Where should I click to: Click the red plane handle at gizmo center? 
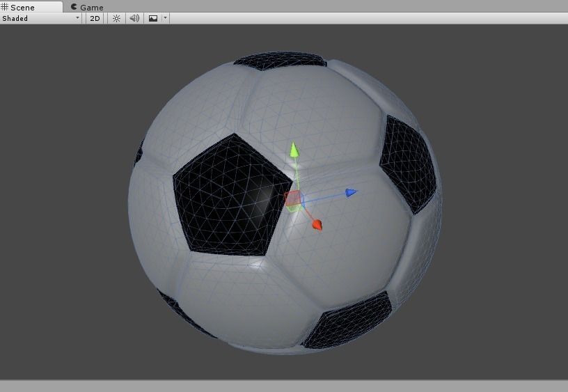(x=292, y=198)
